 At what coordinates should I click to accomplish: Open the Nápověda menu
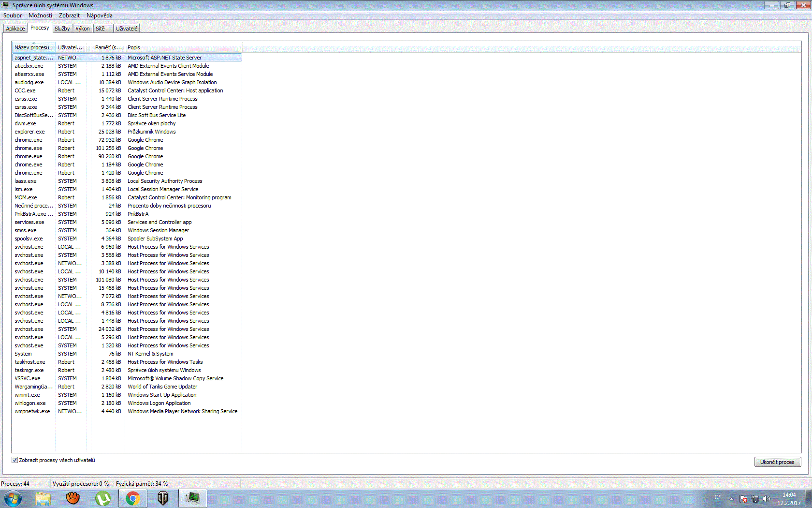tap(99, 15)
